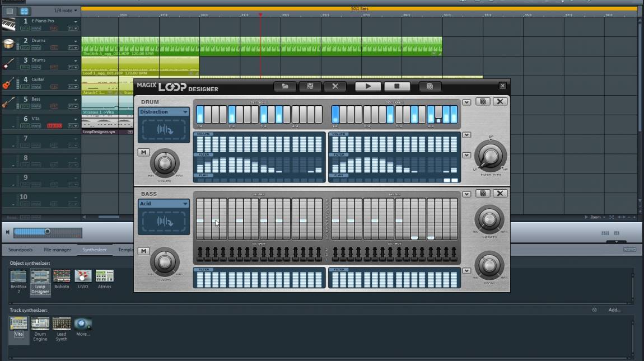Mute track 3 Drums
644x361 pixels.
click(36, 67)
